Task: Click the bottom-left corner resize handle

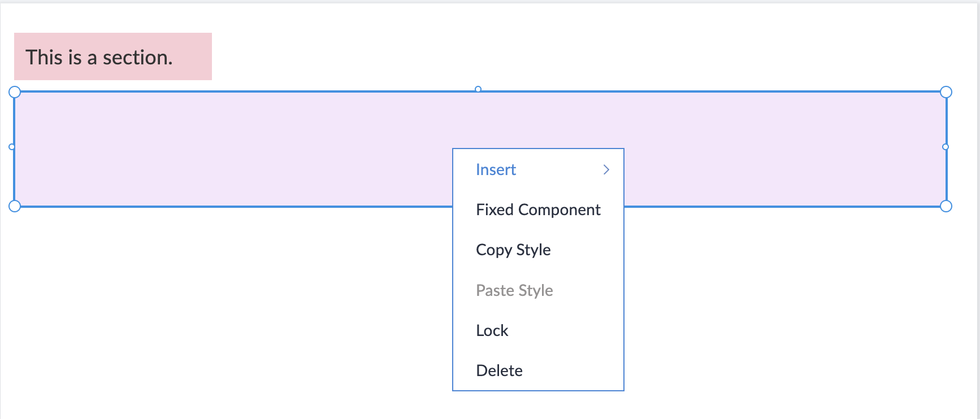Action: coord(15,206)
